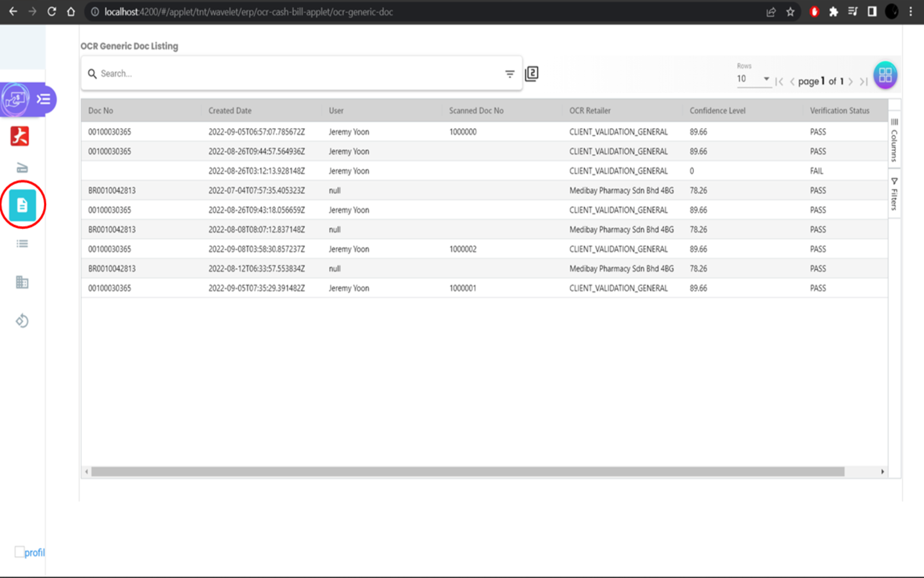Click the red PDF sidebar icon
This screenshot has height=578, width=924.
coord(20,136)
